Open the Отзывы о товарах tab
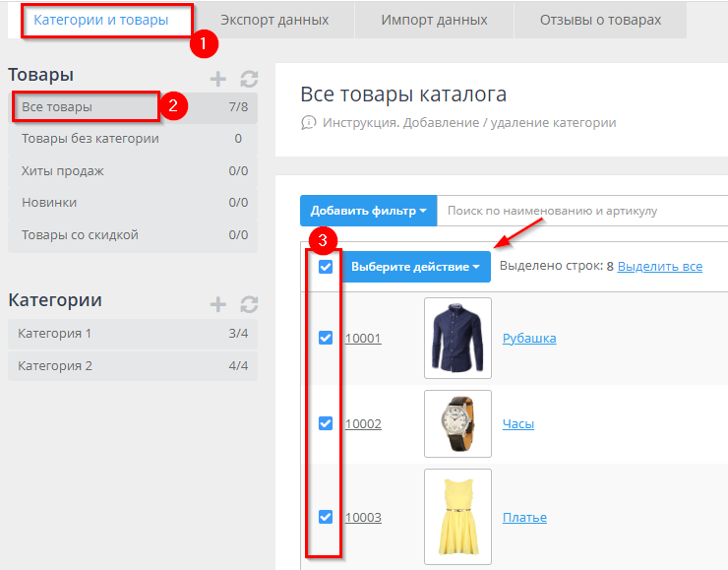This screenshot has width=728, height=570. coord(600,20)
